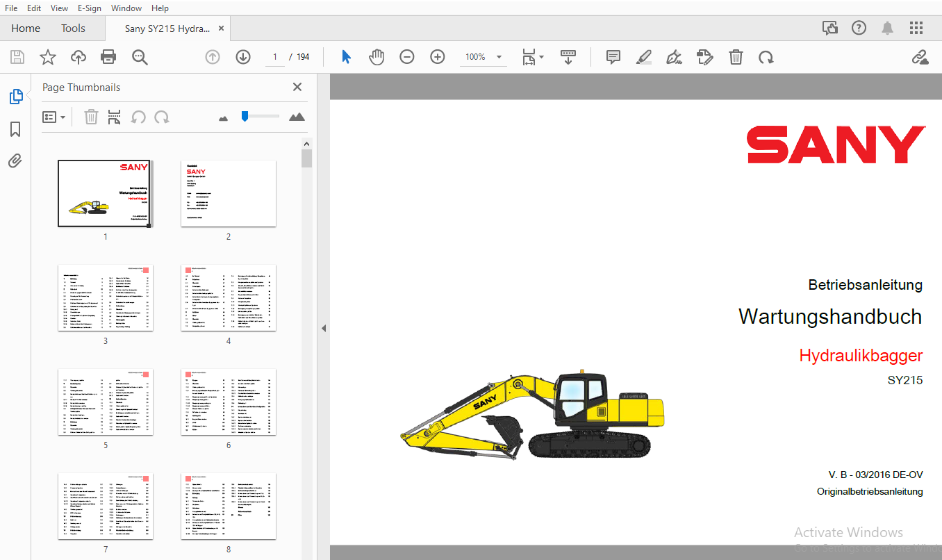Screen dimensions: 942x560
Task: Reduce thumbnail size small mountain icon
Action: pos(223,118)
